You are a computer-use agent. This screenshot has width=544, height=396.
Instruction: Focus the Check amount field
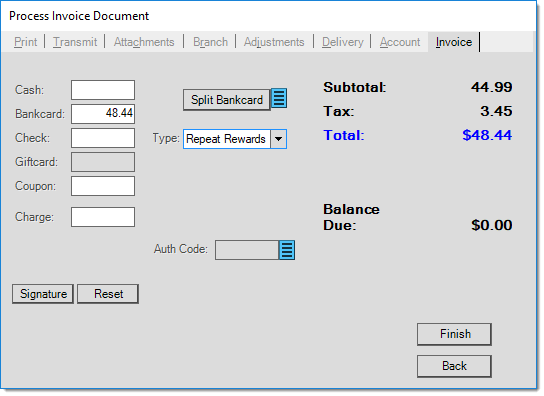tap(103, 138)
